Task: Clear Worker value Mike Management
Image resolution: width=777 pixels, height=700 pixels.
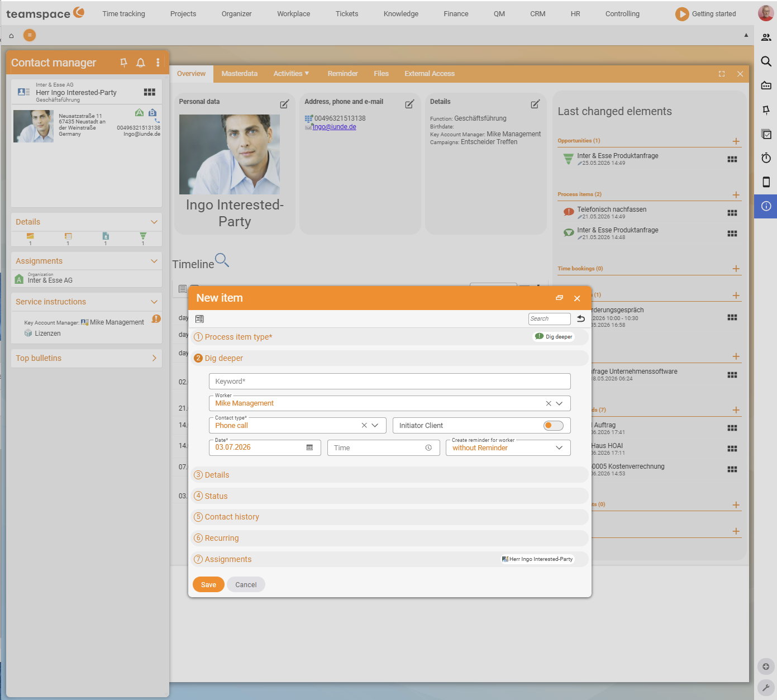Action: click(549, 403)
